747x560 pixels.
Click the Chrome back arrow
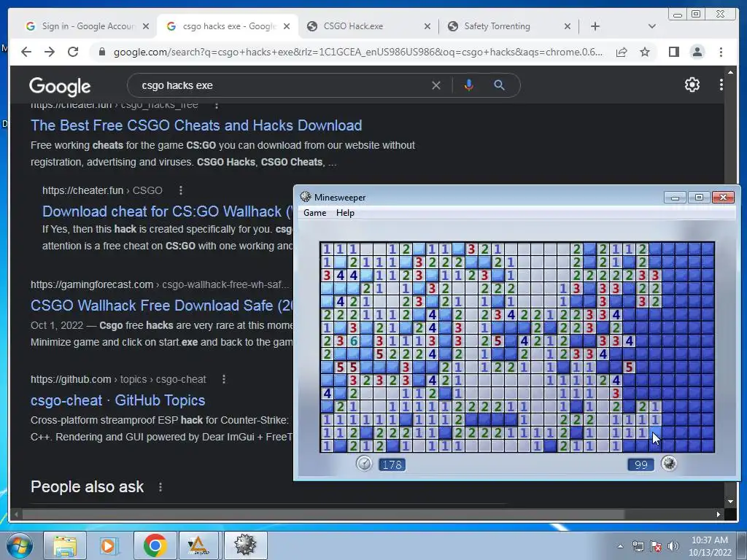[x=26, y=52]
